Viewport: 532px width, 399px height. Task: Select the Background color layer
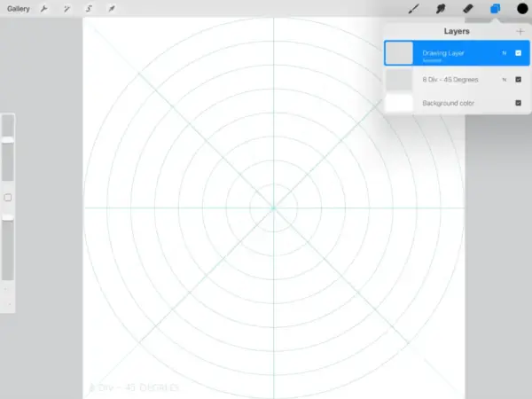[x=457, y=103]
